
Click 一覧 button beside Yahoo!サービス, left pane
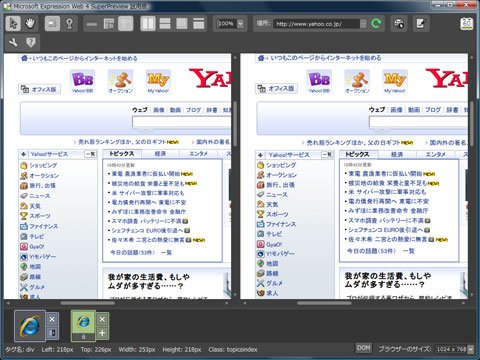click(90, 154)
